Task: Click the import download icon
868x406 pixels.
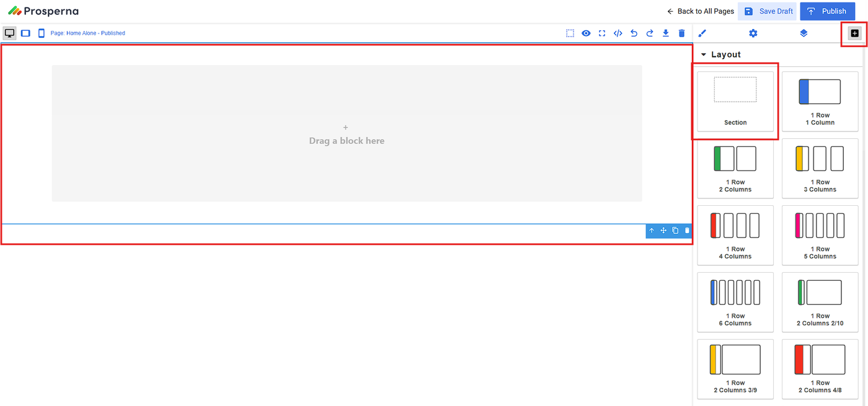Action: coord(666,33)
